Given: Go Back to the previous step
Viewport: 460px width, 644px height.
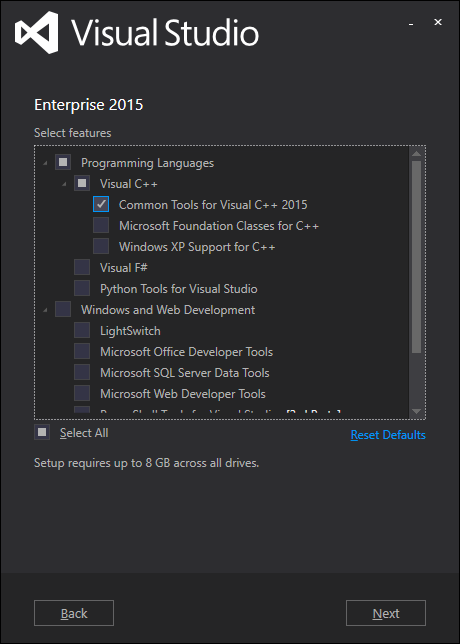Looking at the screenshot, I should [74, 613].
